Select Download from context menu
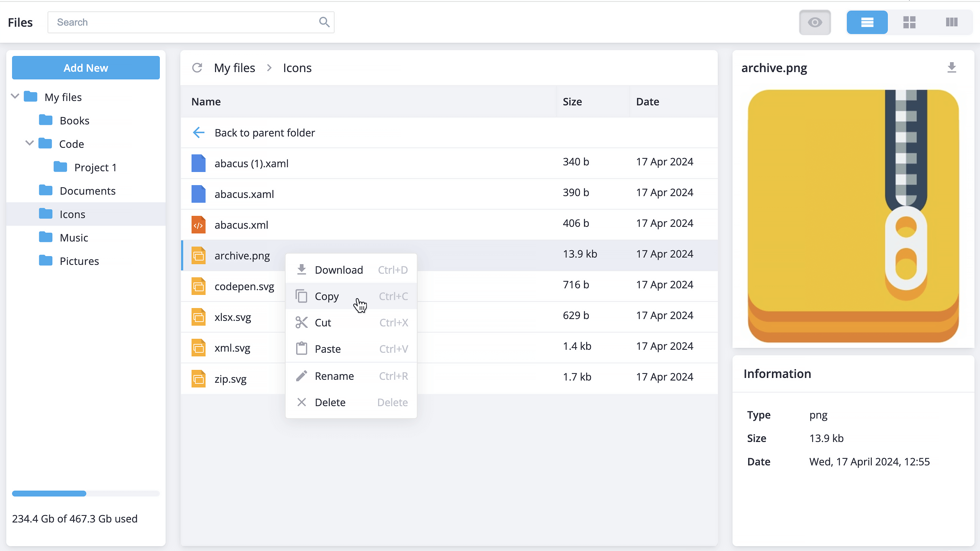 (x=339, y=270)
